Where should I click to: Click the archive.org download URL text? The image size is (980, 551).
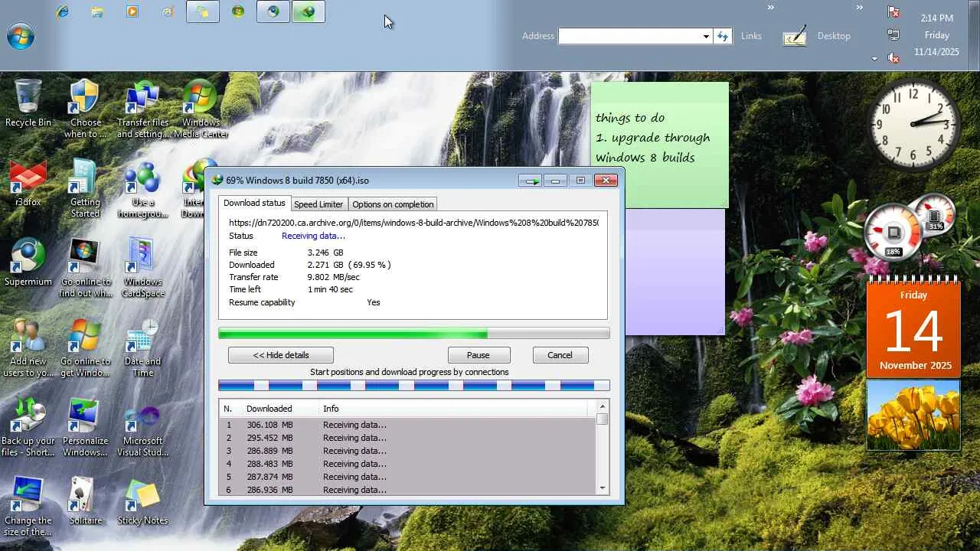tap(413, 223)
